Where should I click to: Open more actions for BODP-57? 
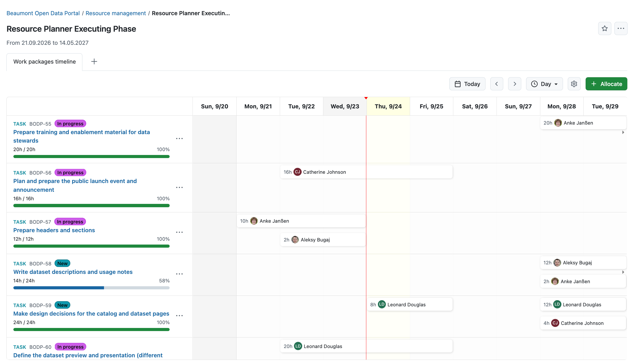(x=179, y=232)
